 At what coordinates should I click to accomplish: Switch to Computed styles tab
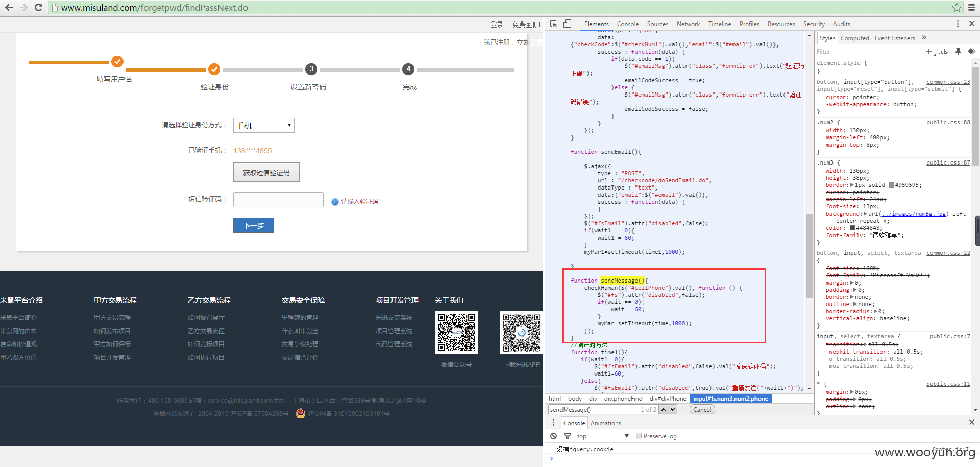point(854,38)
